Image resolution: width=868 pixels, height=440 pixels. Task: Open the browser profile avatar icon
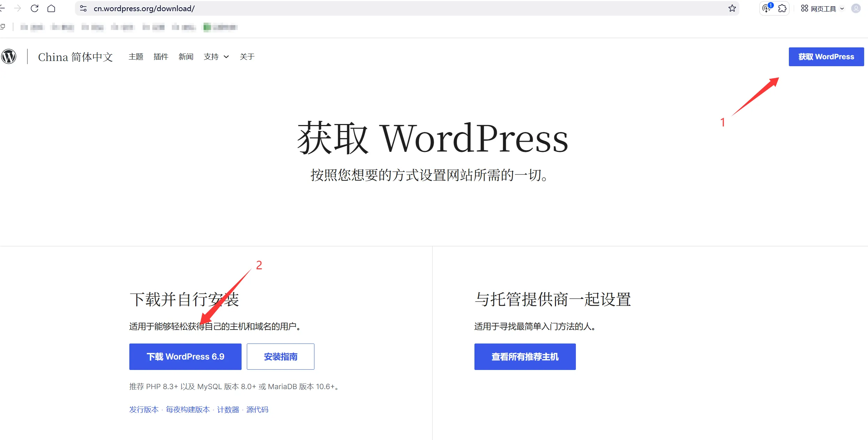coord(856,8)
